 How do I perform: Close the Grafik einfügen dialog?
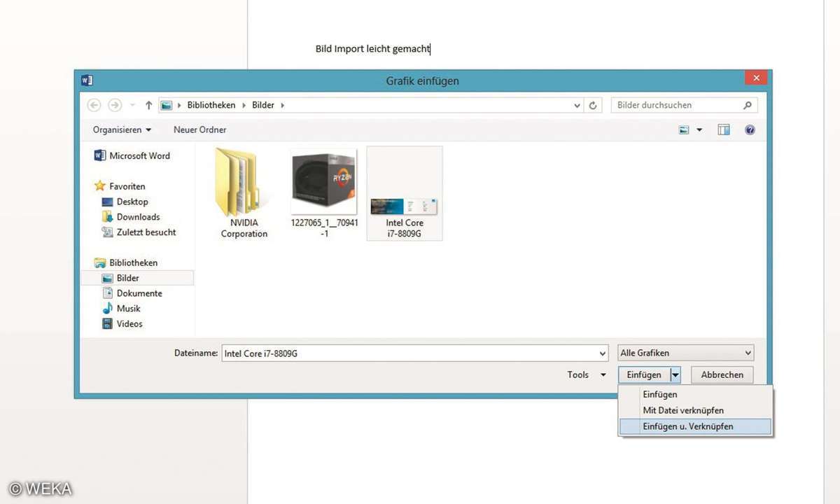pyautogui.click(x=755, y=78)
